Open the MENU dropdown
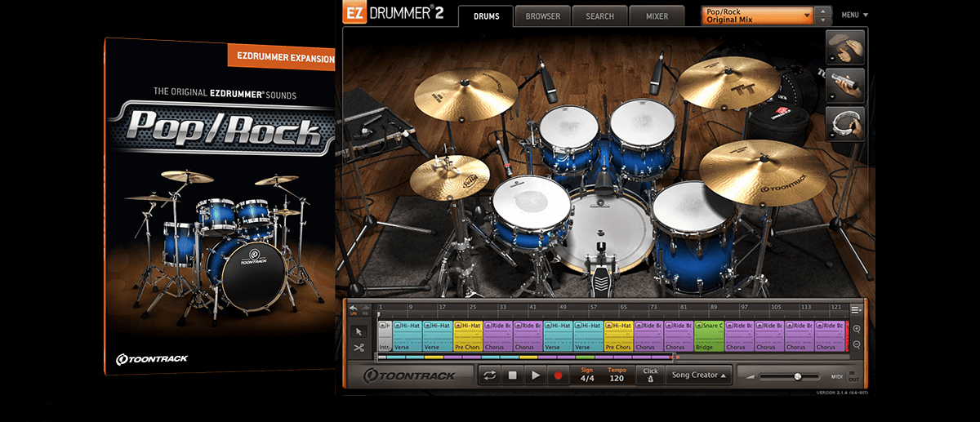980x422 pixels. 855,15
